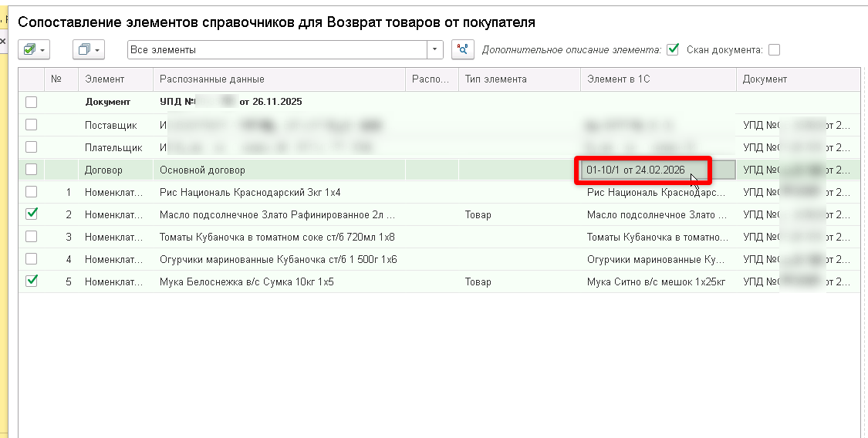Select the 'Договор' element label
Screen dimensions: 868x438
coord(103,170)
